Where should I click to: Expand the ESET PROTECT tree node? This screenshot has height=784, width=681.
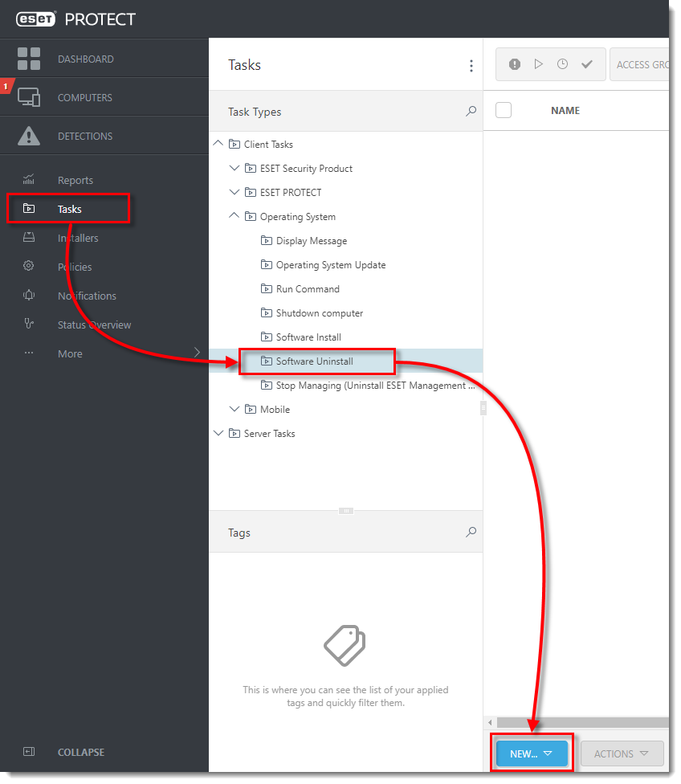coord(234,192)
